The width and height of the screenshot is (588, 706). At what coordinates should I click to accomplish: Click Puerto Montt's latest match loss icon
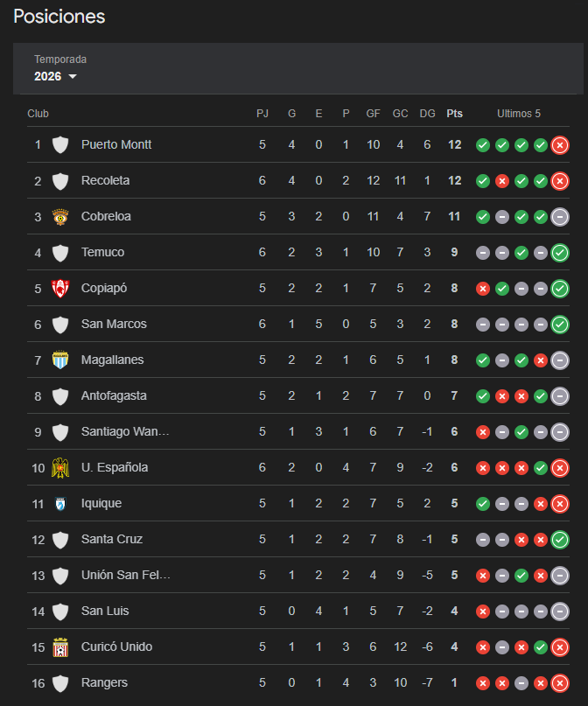click(560, 145)
